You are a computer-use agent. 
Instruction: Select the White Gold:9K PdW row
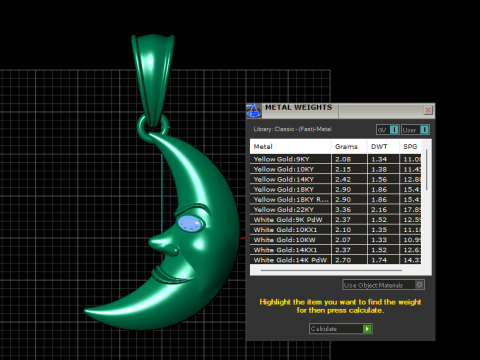(x=336, y=219)
